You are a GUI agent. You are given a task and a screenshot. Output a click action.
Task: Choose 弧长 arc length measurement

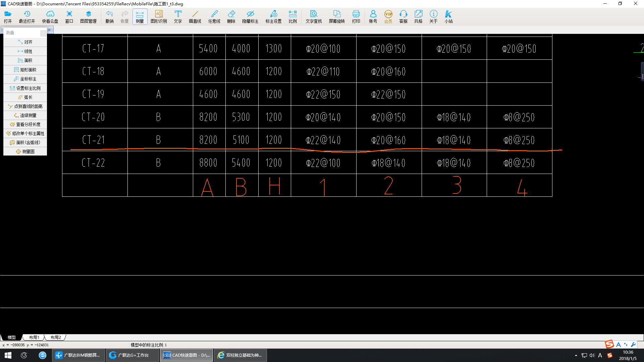pyautogui.click(x=25, y=97)
